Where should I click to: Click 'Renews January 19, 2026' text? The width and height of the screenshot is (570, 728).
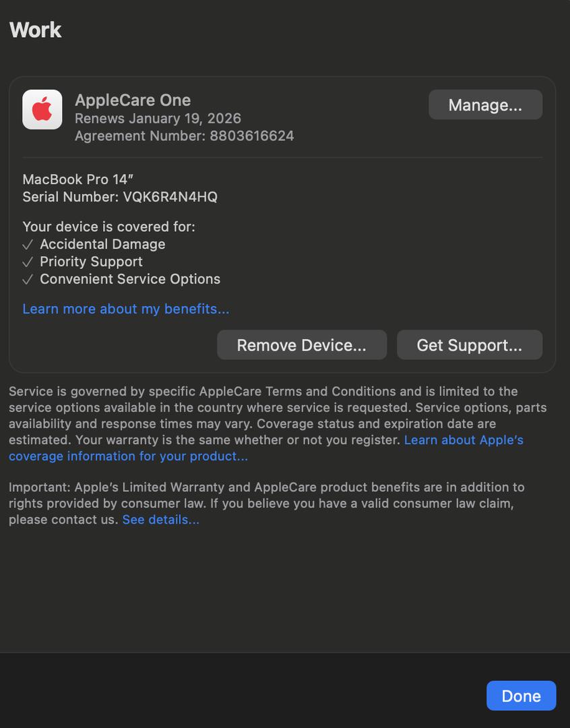coord(158,119)
